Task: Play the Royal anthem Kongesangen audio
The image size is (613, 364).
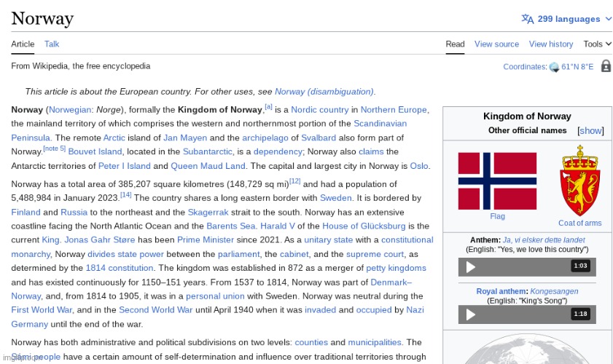Action: tap(471, 314)
